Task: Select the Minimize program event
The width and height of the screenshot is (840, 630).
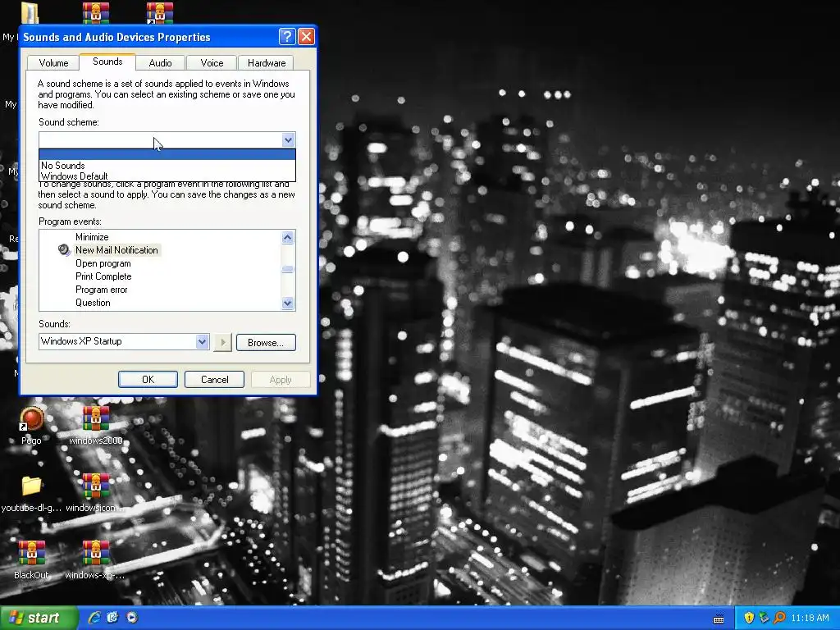Action: click(92, 237)
